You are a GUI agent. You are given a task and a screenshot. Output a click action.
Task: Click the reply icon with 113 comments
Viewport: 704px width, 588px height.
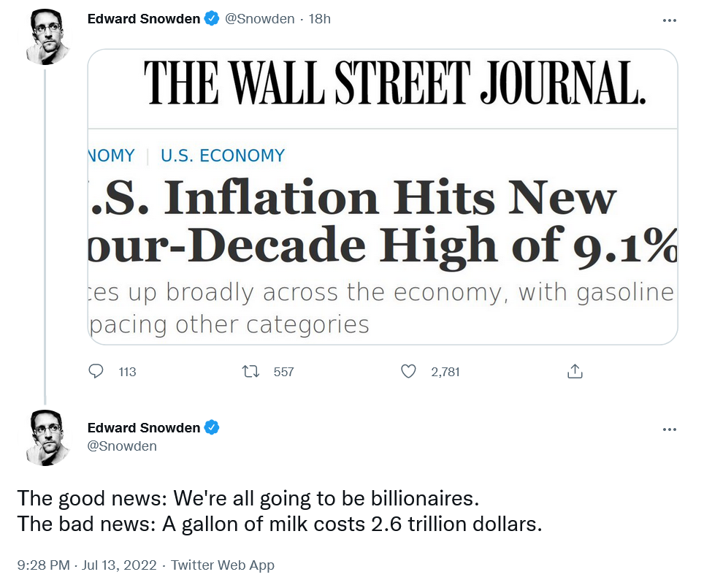pos(96,372)
